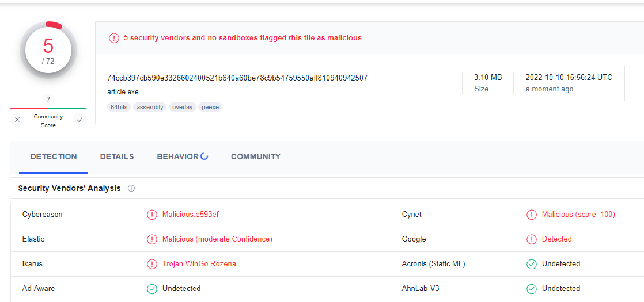Image resolution: width=644 pixels, height=302 pixels.
Task: Click the Google 'Detected' result text
Action: pyautogui.click(x=557, y=239)
